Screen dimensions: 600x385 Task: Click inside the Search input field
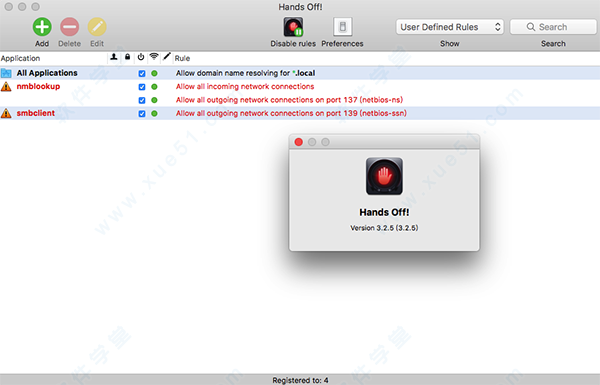coord(553,27)
